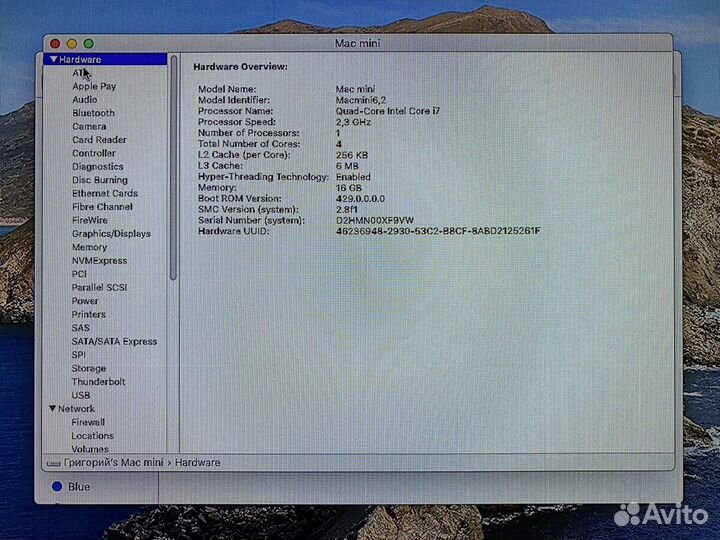Screen dimensions: 720x540
Task: Select Locations under Network
Action: tap(92, 435)
